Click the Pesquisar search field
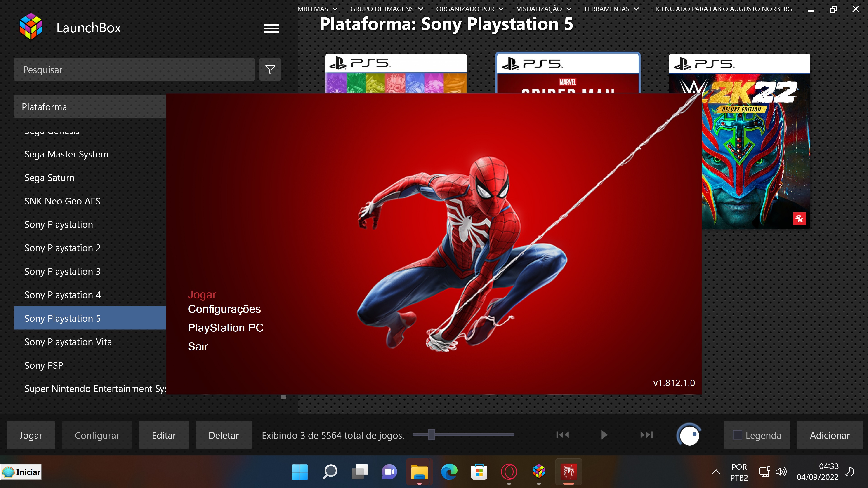Screen dimensions: 868x488 (x=134, y=69)
